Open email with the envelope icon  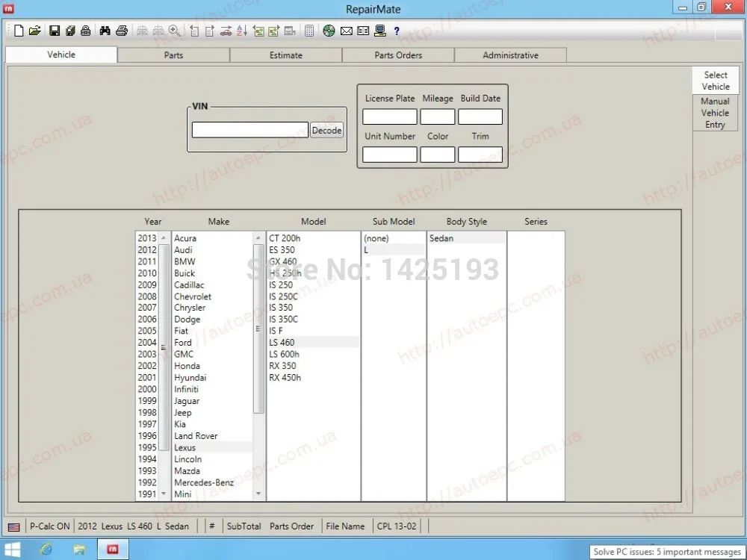(x=347, y=31)
